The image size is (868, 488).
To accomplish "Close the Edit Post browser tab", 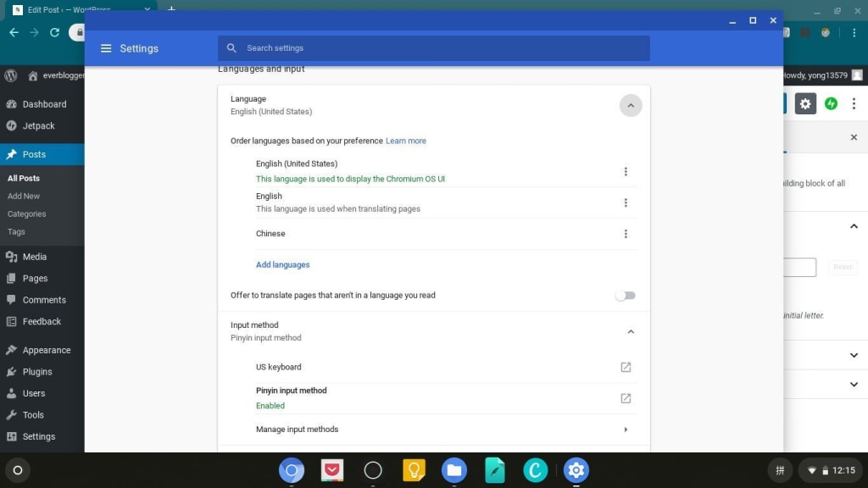I will coord(147,8).
